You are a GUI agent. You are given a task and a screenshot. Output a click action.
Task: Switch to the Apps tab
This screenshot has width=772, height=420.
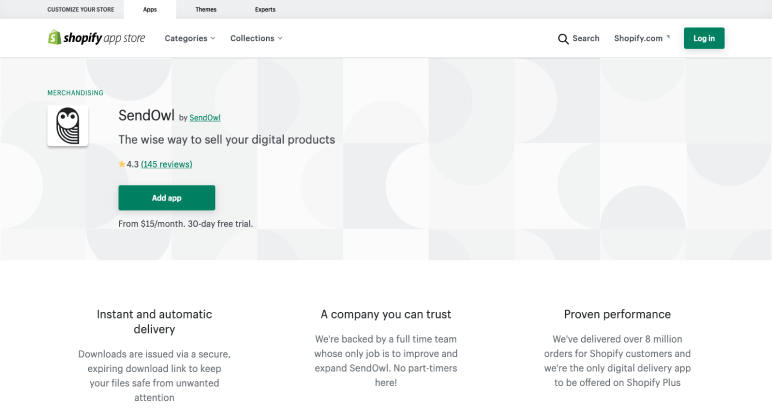[150, 9]
